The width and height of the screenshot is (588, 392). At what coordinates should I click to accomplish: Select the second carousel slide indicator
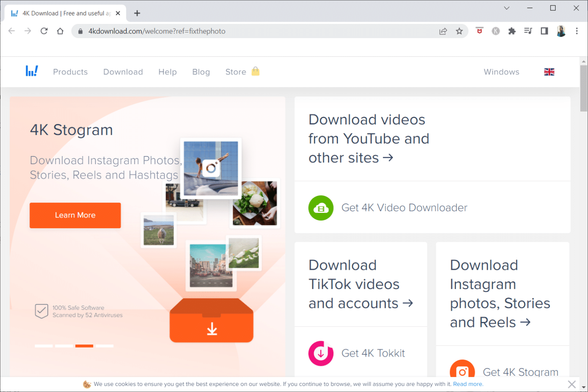pos(64,346)
